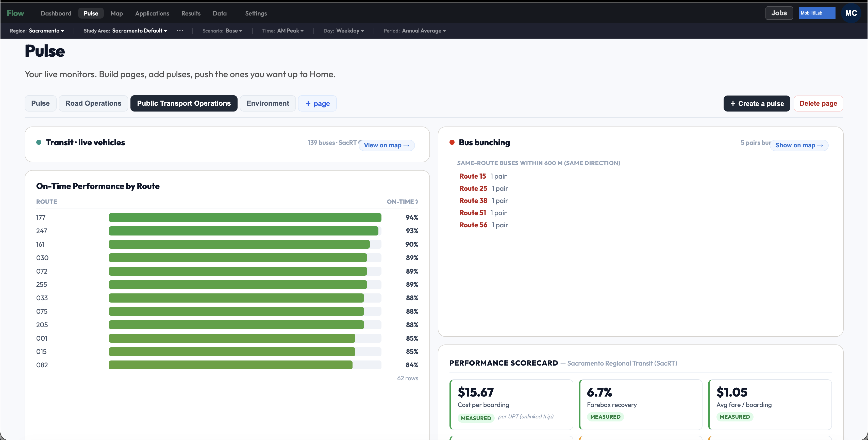
Task: Click the Create a pulse button
Action: (x=757, y=103)
